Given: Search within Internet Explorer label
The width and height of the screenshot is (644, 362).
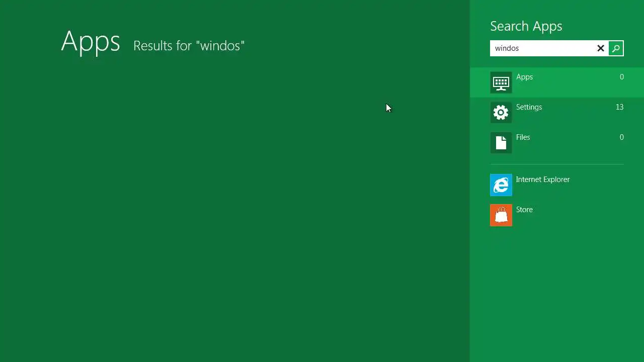Looking at the screenshot, I should point(543,179).
